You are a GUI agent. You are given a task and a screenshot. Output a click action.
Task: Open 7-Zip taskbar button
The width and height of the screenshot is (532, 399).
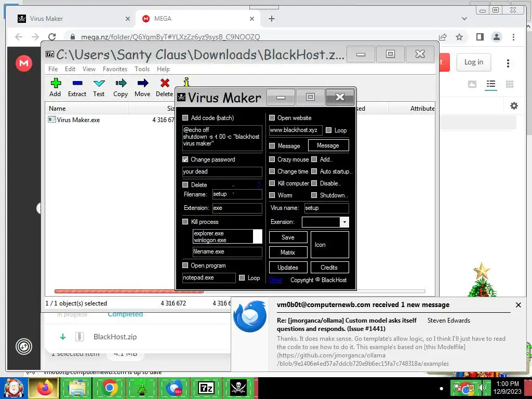click(x=206, y=388)
